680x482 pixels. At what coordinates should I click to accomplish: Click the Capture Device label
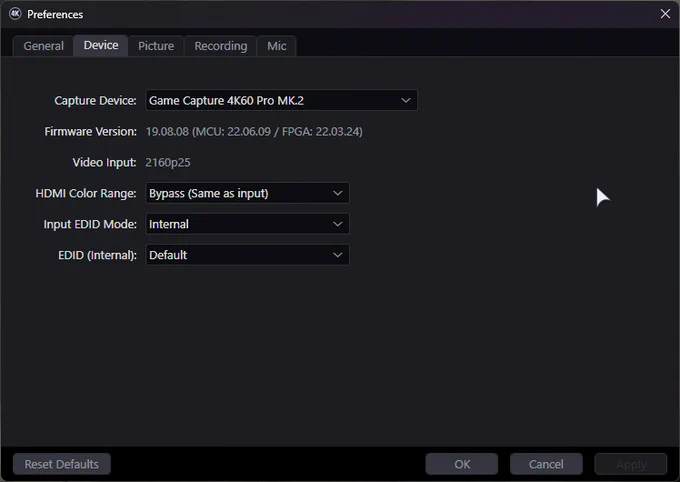(x=95, y=101)
